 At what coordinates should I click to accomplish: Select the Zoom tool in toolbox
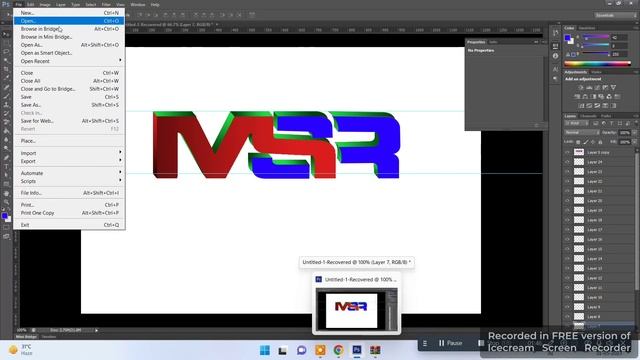(6, 202)
